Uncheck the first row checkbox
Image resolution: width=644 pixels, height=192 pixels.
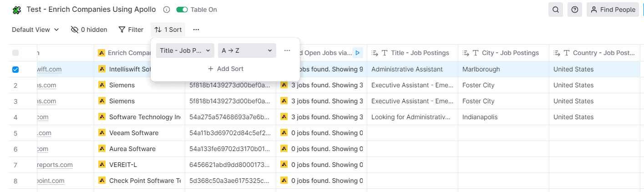click(15, 69)
